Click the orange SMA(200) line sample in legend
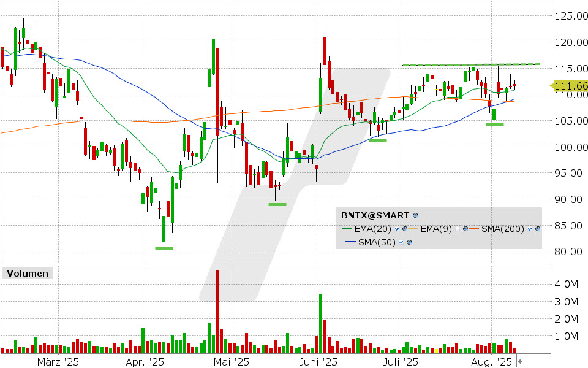Viewport: 588px width, 368px height. tap(474, 229)
